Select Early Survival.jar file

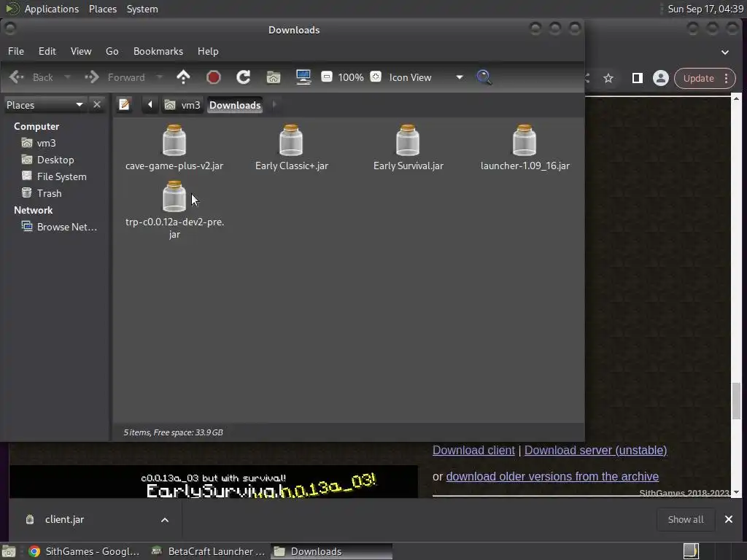pos(409,147)
